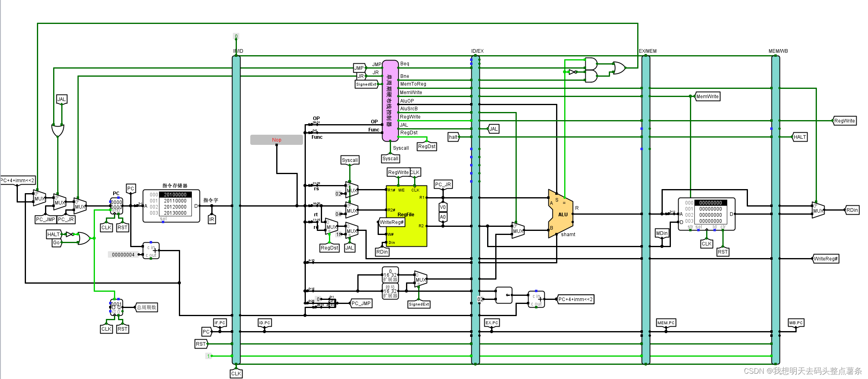Select the ID/EX pipeline register bar

[x=475, y=210]
